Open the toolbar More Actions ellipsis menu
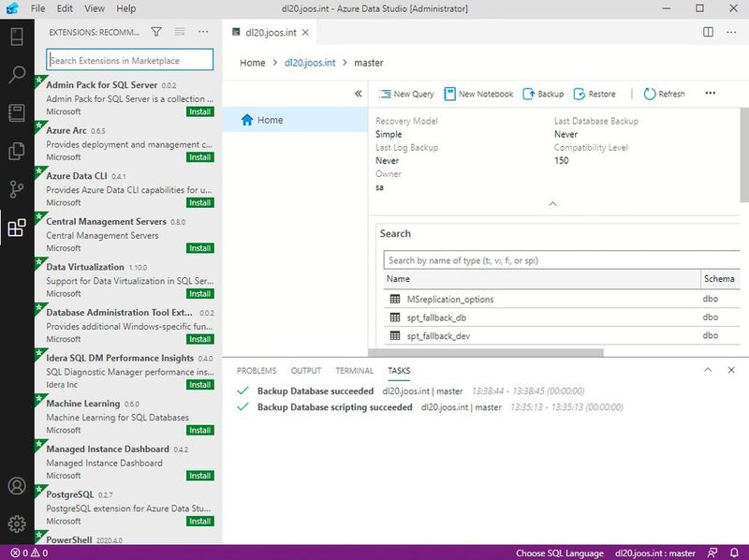Viewport: 749px width, 560px height. pyautogui.click(x=709, y=94)
